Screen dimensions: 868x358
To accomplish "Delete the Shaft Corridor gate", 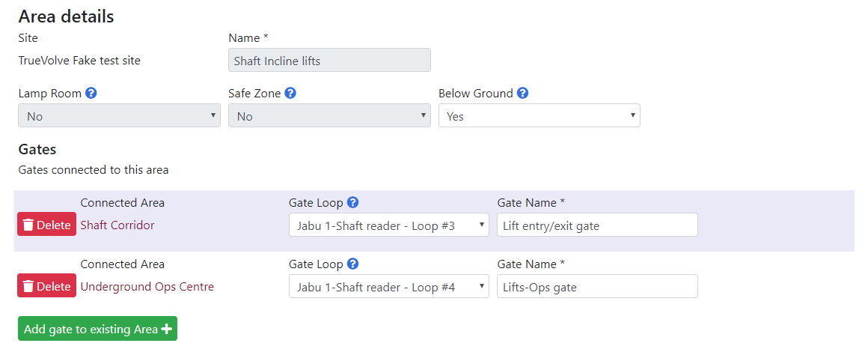I will pyautogui.click(x=46, y=225).
